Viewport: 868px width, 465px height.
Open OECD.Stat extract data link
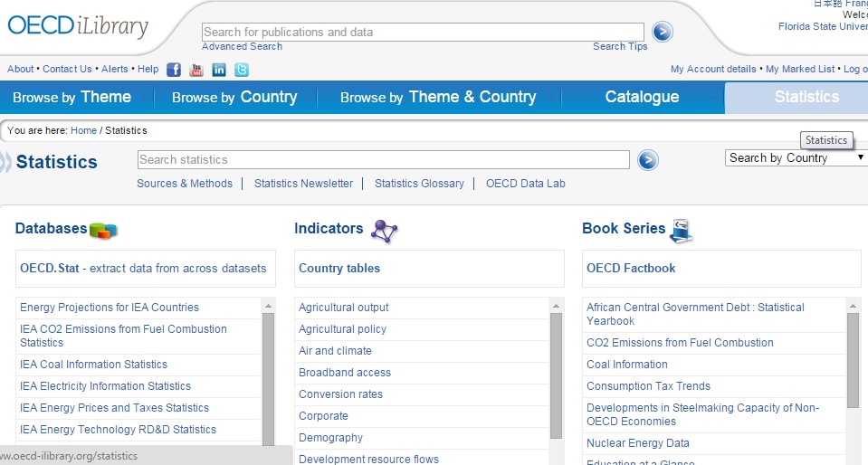pyautogui.click(x=143, y=269)
